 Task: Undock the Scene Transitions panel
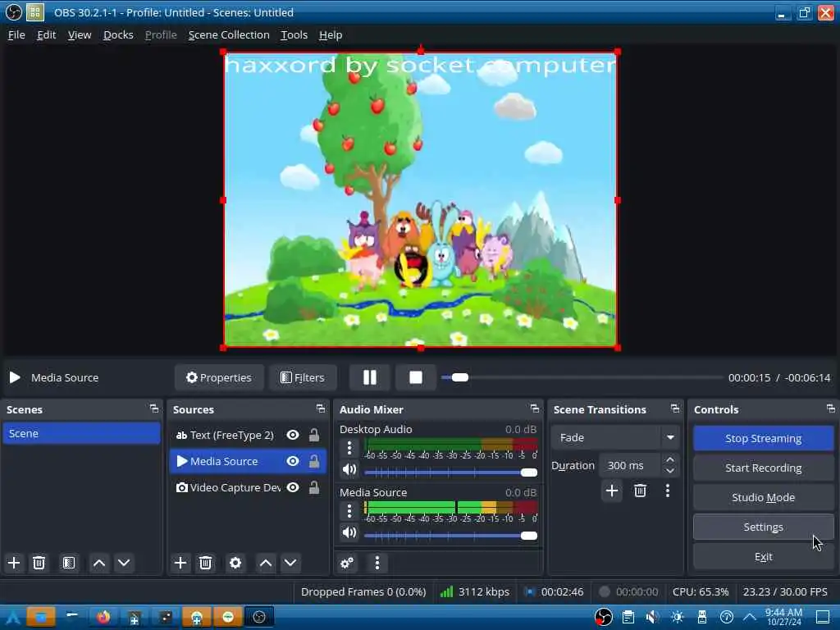pyautogui.click(x=675, y=409)
